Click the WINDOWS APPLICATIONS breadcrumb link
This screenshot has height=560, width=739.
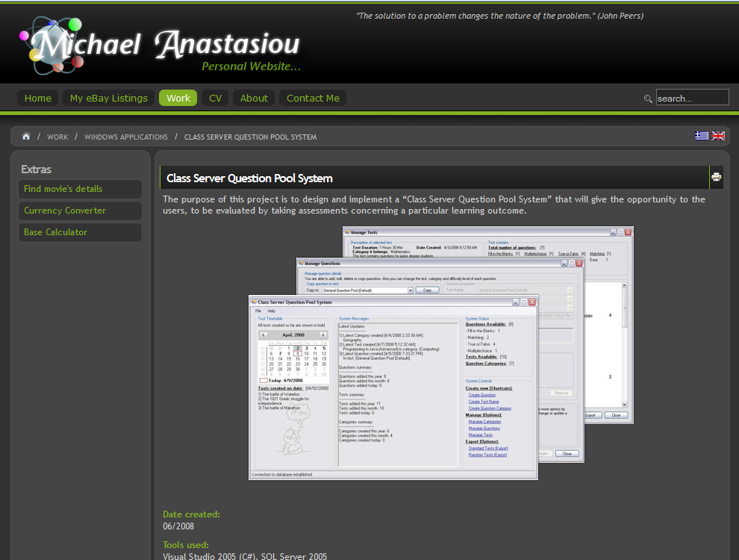pos(126,137)
